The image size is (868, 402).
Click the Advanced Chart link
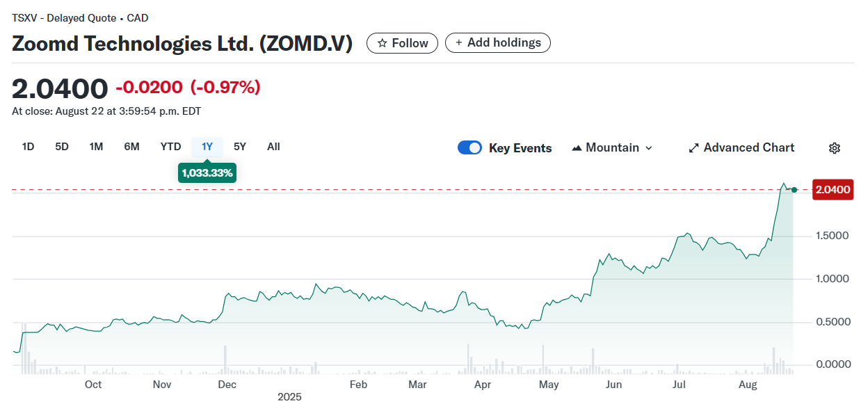pos(741,148)
